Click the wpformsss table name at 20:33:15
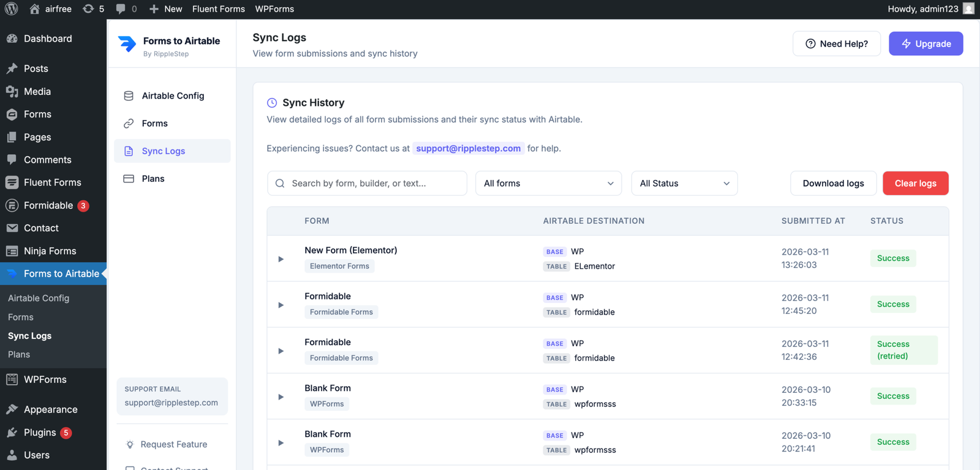Screen dimensions: 980x470 click(x=595, y=404)
